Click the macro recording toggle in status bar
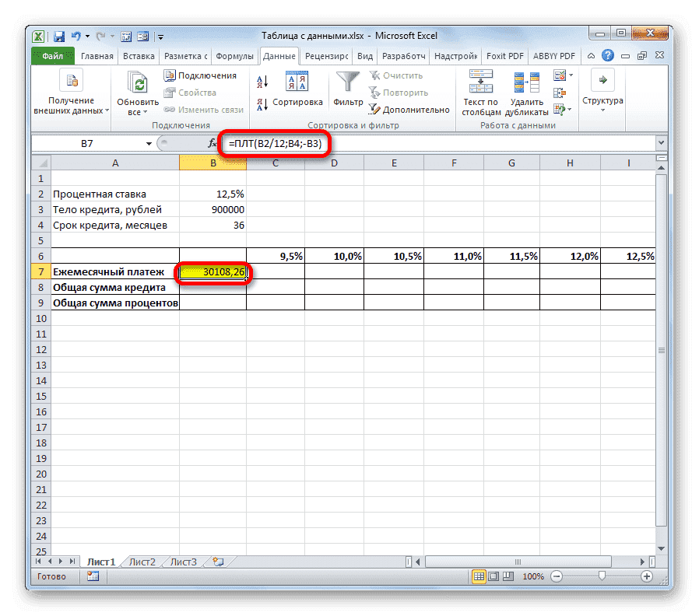The height and width of the screenshot is (616, 699). 92,576
